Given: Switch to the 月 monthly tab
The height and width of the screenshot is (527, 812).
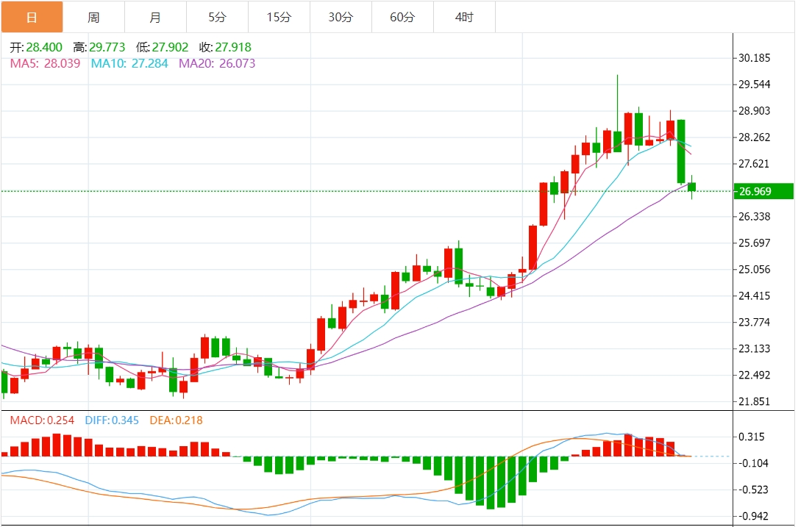Looking at the screenshot, I should point(155,17).
